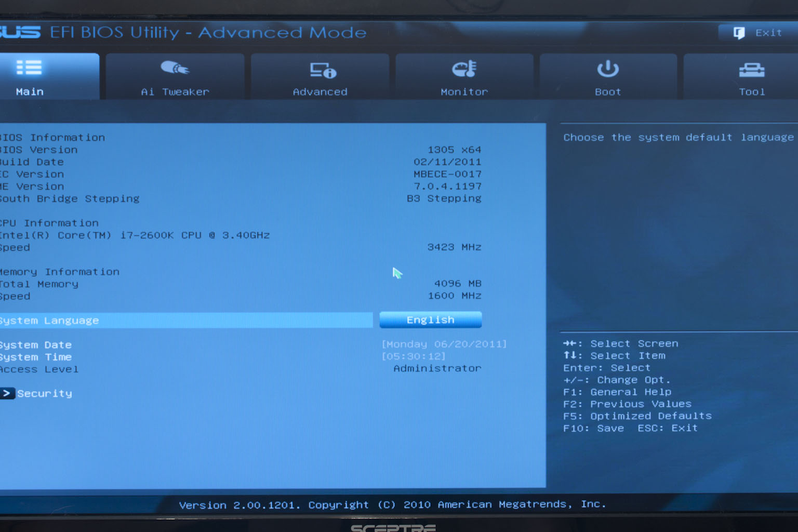Click the Version 2.00.1201 copyright footer
This screenshot has height=532, width=798.
tap(392, 504)
